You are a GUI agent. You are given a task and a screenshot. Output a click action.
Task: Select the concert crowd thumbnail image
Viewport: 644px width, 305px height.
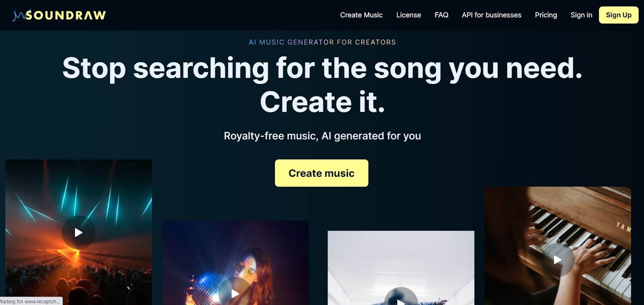tap(78, 232)
